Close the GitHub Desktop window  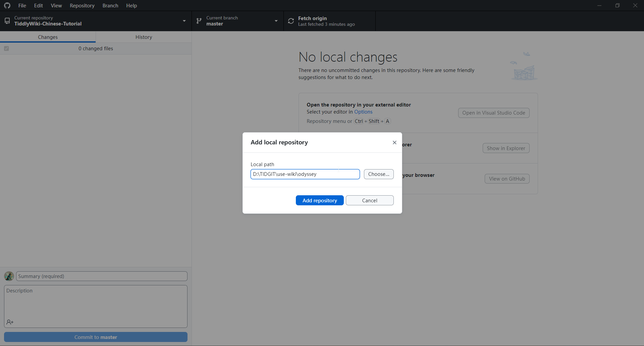click(635, 5)
